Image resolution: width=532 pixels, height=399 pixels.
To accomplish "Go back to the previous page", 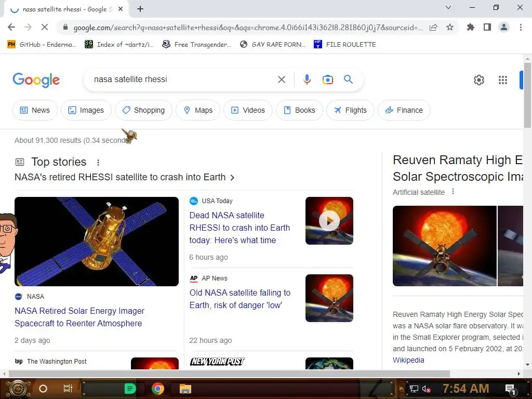I will [x=11, y=27].
